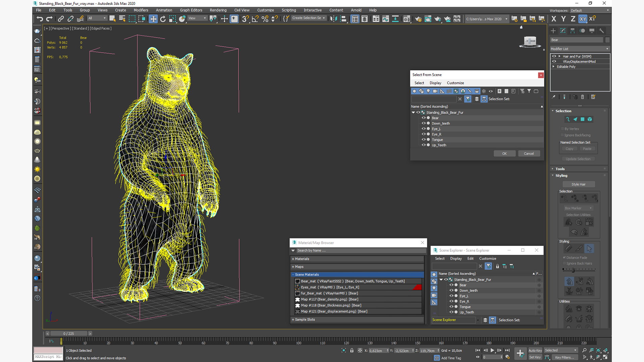Image resolution: width=644 pixels, height=362 pixels.
Task: Hide Eye_L object in Scene Explorer
Action: click(x=451, y=296)
